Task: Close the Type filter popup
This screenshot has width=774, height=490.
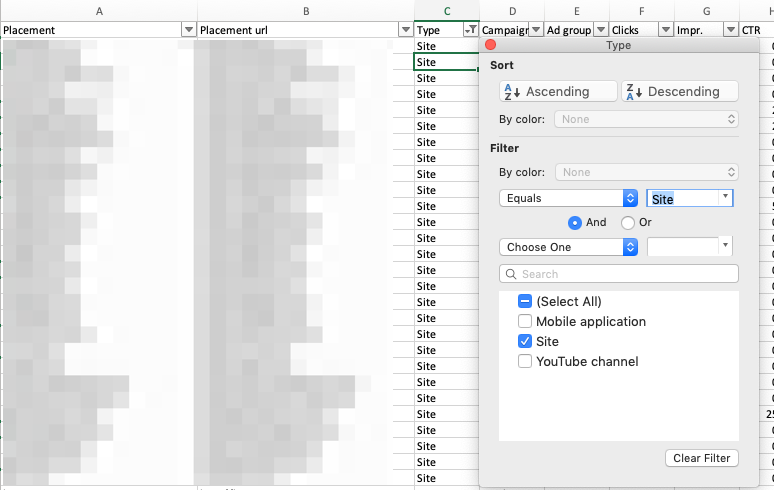Action: 491,46
